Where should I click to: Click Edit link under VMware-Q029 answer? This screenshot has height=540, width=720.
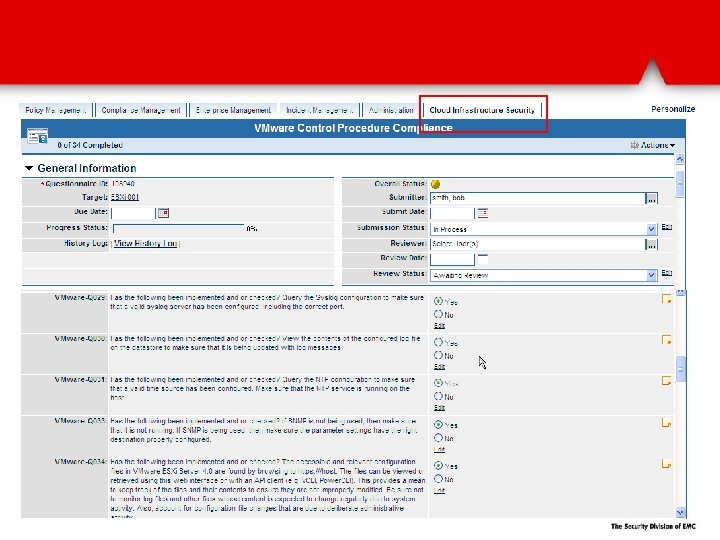click(x=439, y=326)
